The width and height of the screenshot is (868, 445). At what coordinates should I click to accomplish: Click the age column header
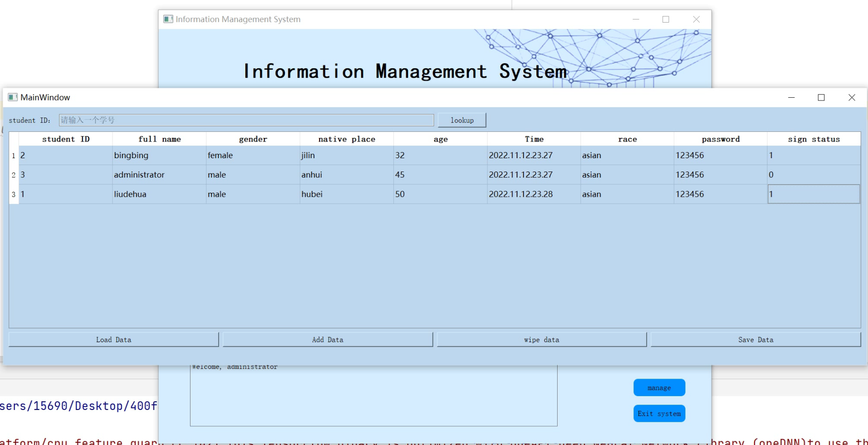point(440,139)
